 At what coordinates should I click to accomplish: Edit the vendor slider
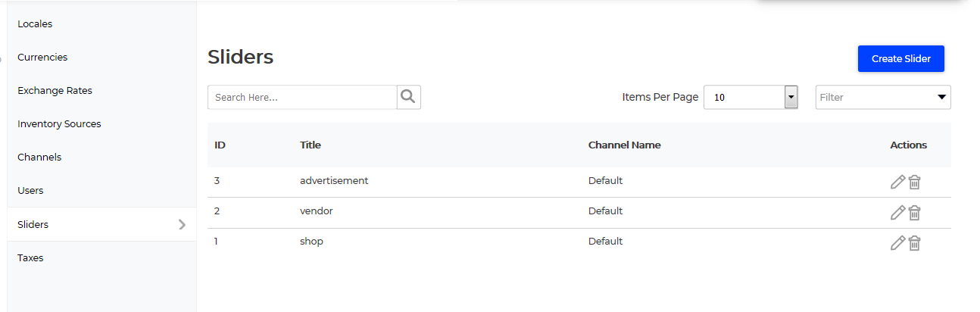[x=897, y=213]
